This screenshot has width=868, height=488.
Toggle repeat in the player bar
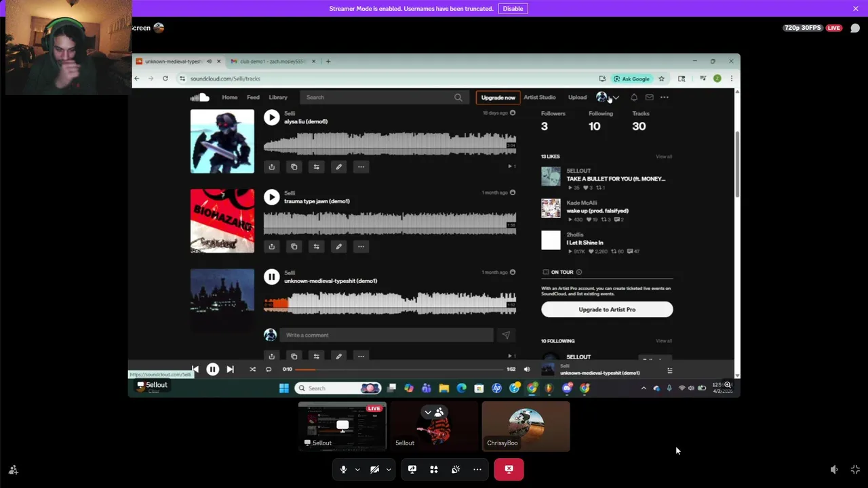pos(269,369)
